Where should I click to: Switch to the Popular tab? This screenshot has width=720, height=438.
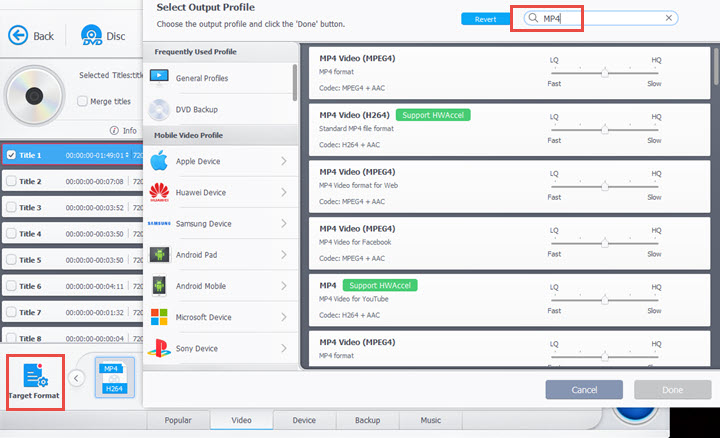click(x=178, y=420)
